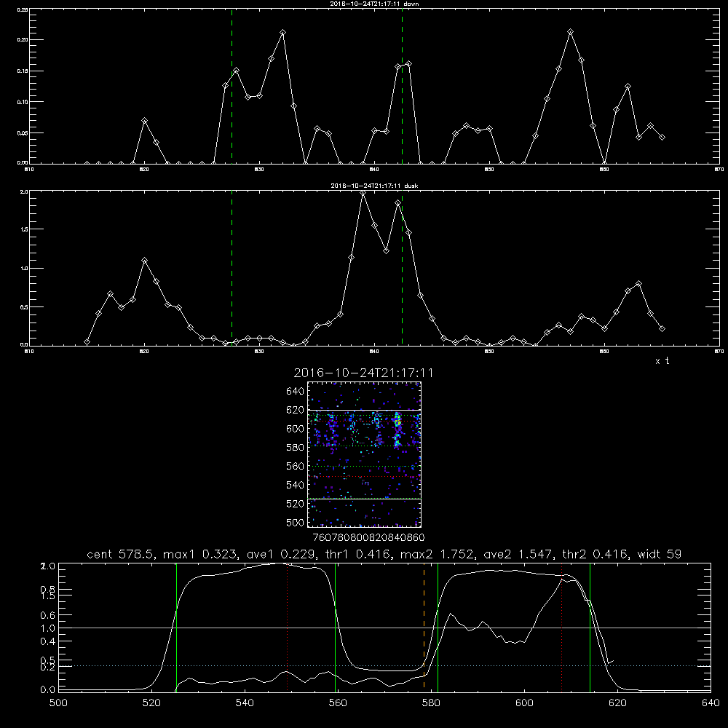The height and width of the screenshot is (728, 728).
Task: Click the red dotted line near 608 in bottom plot
Action: click(x=562, y=627)
